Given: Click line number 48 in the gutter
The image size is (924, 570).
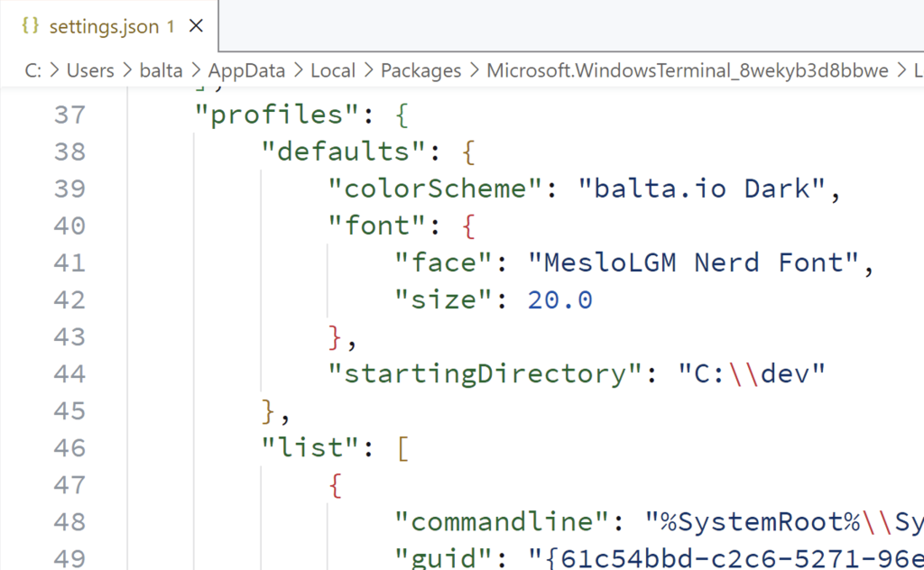Looking at the screenshot, I should click(69, 522).
